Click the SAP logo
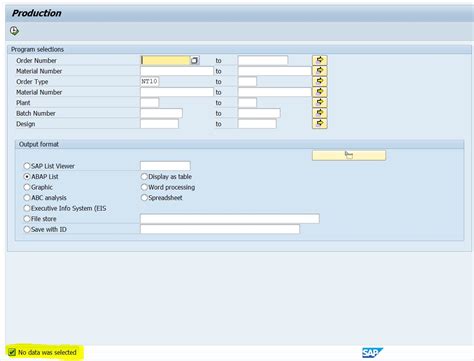474x361 pixels. 372,353
